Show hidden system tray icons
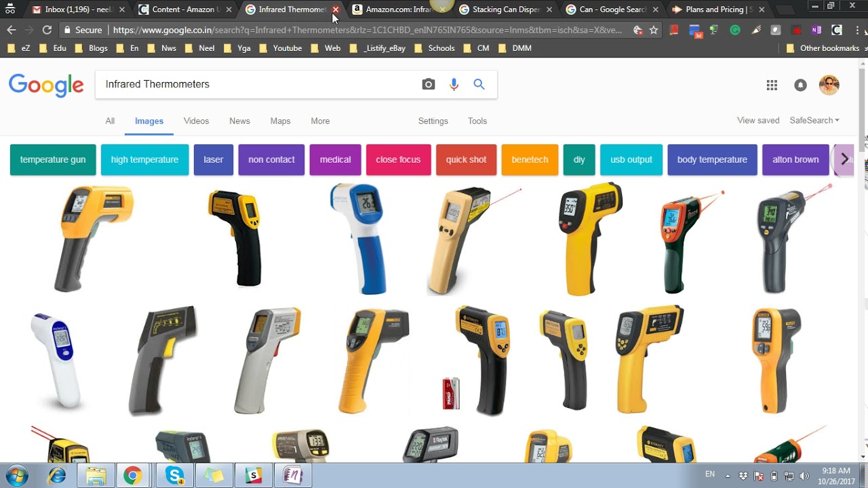Viewport: 868px width, 488px height. coord(728,476)
